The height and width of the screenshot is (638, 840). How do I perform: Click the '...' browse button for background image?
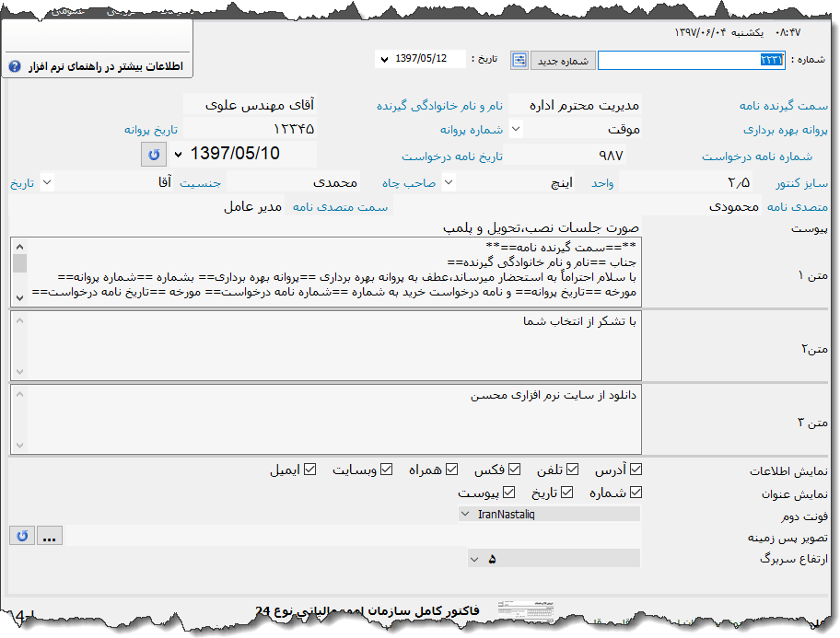tap(50, 535)
